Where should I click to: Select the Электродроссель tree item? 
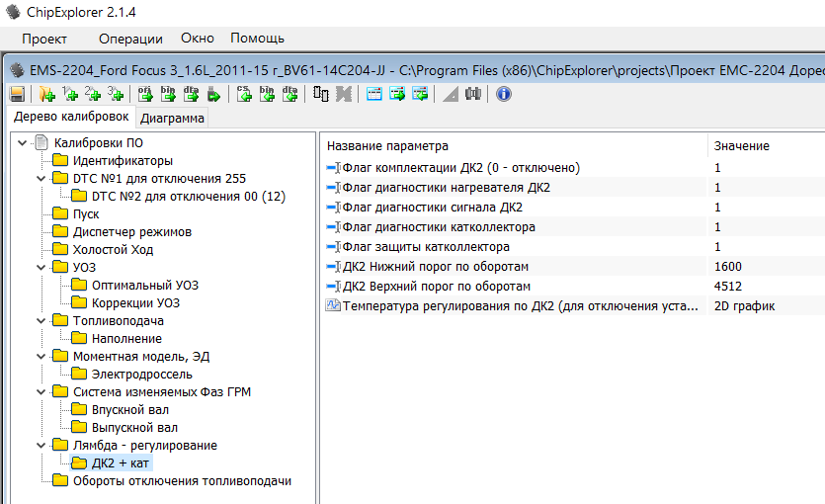pyautogui.click(x=141, y=375)
